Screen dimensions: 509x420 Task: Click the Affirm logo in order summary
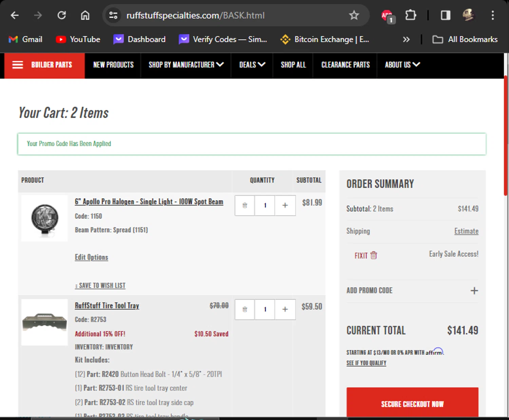[435, 351]
